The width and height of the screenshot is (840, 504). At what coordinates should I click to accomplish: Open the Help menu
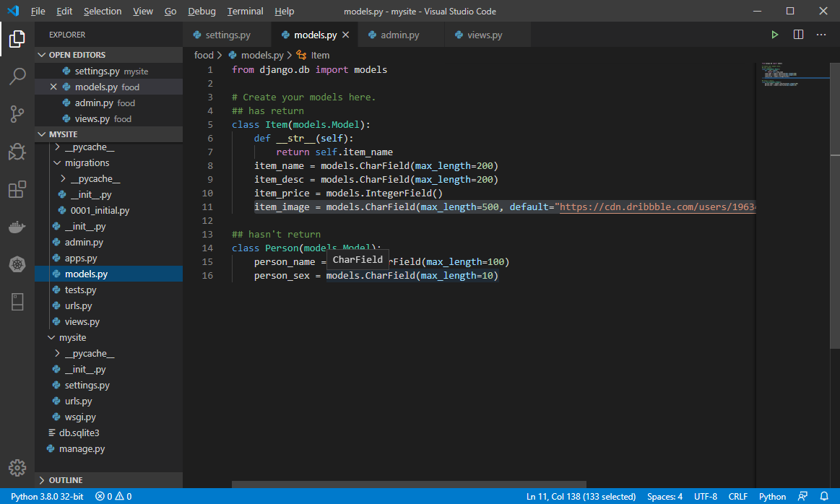click(x=284, y=11)
